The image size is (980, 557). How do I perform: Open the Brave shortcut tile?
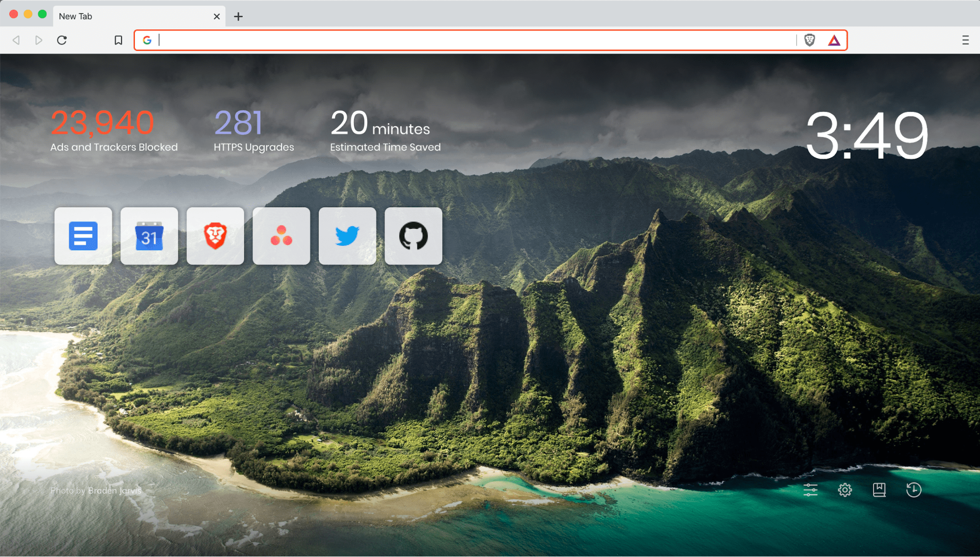click(215, 236)
